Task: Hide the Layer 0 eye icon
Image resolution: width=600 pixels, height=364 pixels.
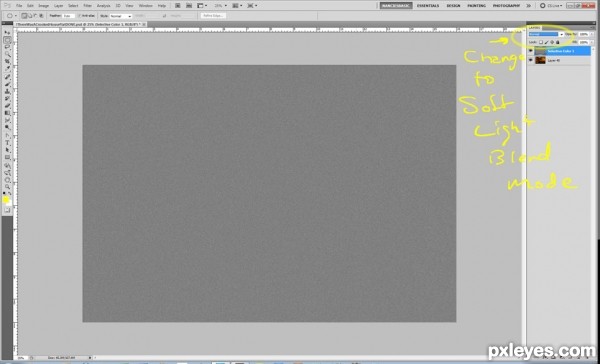Action: pyautogui.click(x=530, y=60)
